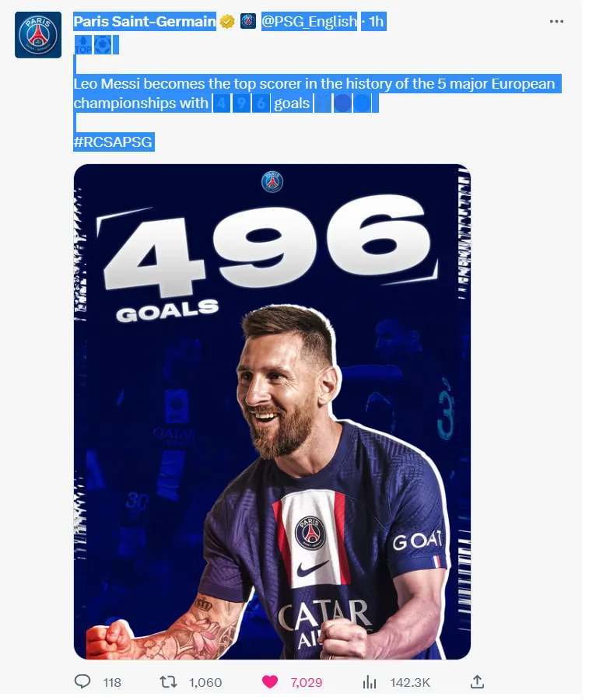Click the retweet arrows icon
Screen dimensions: 603x700
(x=168, y=681)
